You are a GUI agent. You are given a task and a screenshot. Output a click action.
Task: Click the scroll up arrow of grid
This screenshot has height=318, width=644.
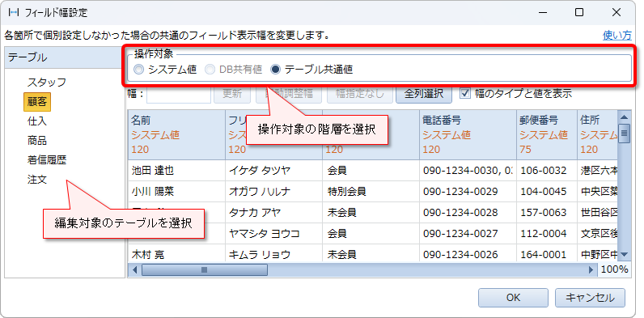pyautogui.click(x=625, y=117)
